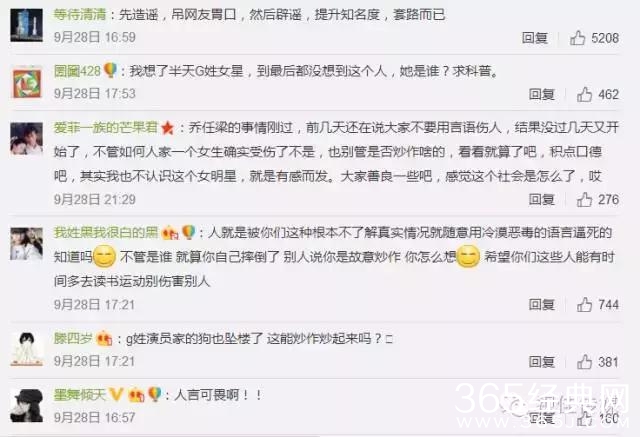Like the comment with 462 likes
Screen dimensions: 640x437
point(584,94)
